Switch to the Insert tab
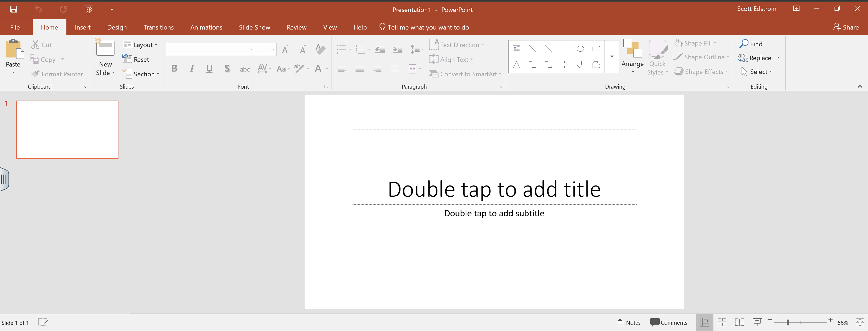Screen dimensions: 868x331 83,27
